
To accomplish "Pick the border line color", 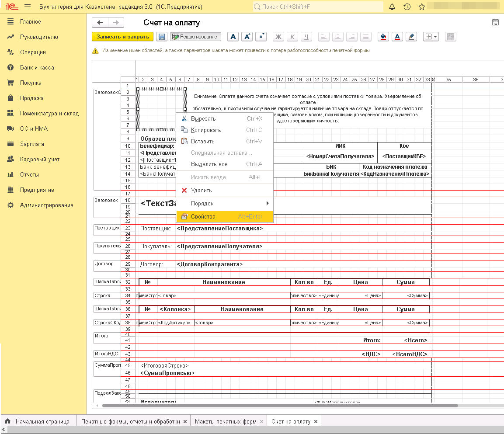I will pyautogui.click(x=411, y=37).
